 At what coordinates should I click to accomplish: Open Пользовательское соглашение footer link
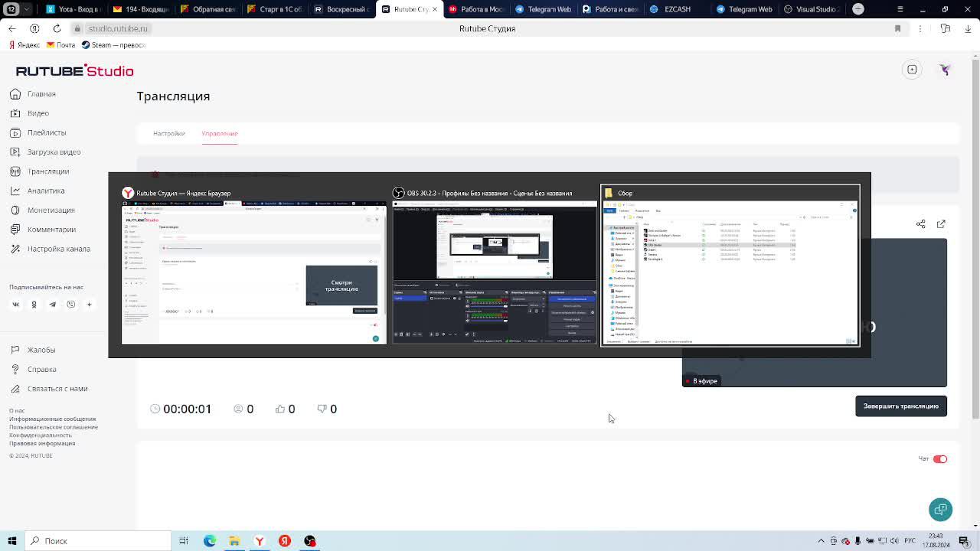pyautogui.click(x=54, y=427)
